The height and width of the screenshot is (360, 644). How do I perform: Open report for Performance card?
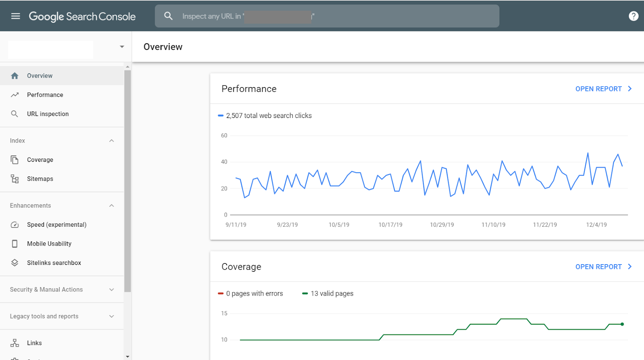click(599, 89)
